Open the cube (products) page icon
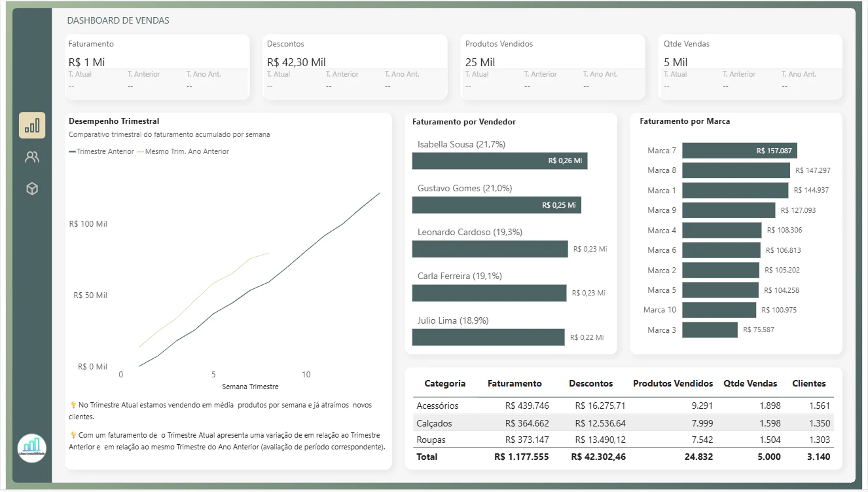Screen dimensions: 868x492 click(x=32, y=189)
